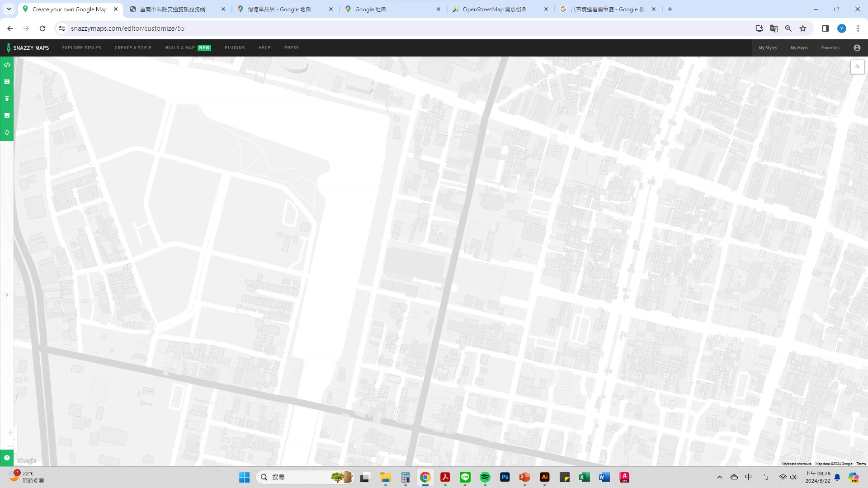
Task: Open the code view icon in sidebar
Action: tap(7, 65)
